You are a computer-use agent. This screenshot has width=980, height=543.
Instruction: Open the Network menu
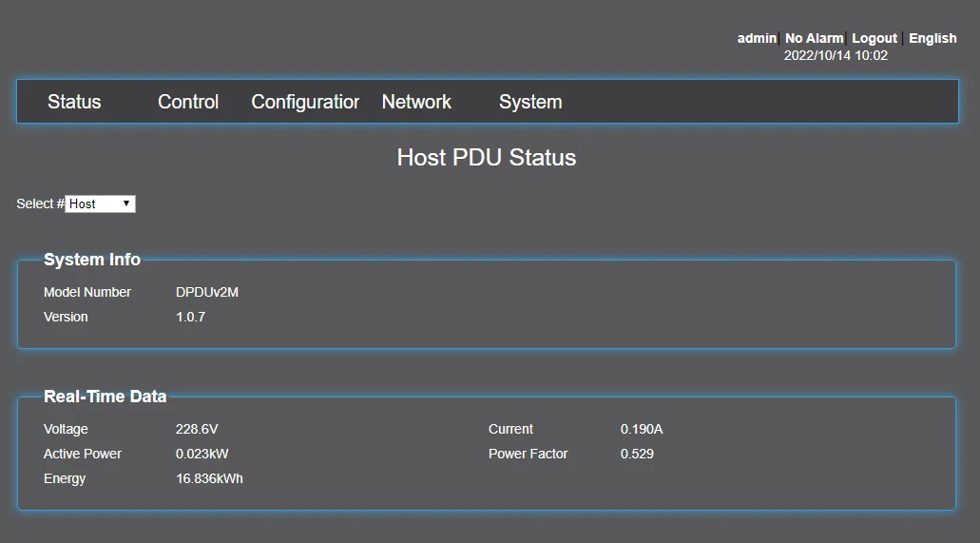click(x=416, y=102)
